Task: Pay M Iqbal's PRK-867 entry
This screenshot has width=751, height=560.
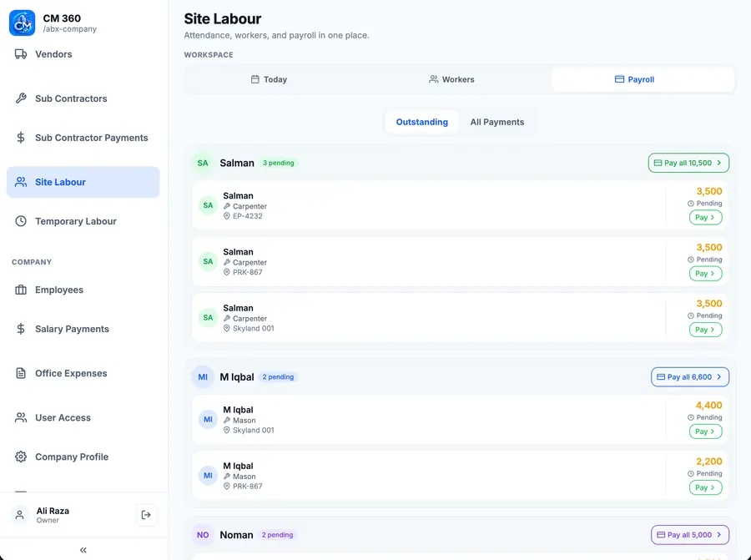Action: [x=705, y=487]
